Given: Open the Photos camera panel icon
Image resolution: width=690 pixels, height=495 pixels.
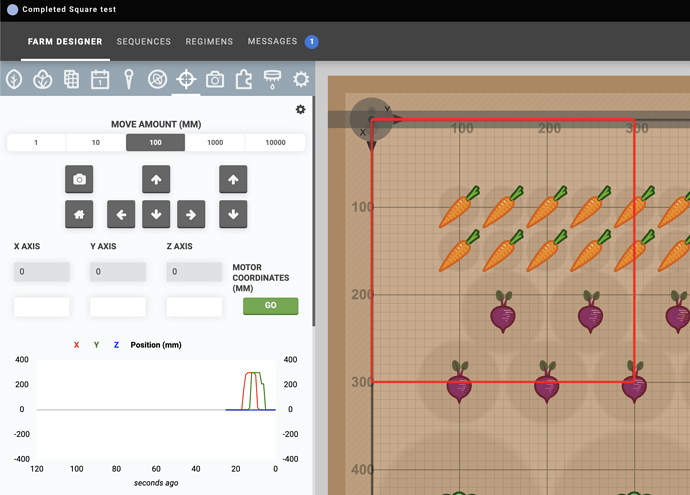Looking at the screenshot, I should tap(215, 80).
